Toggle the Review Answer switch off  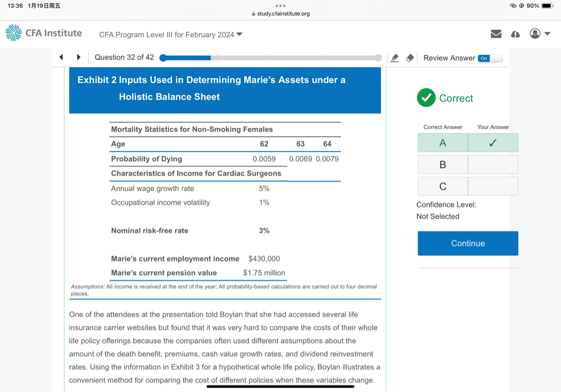click(x=489, y=58)
